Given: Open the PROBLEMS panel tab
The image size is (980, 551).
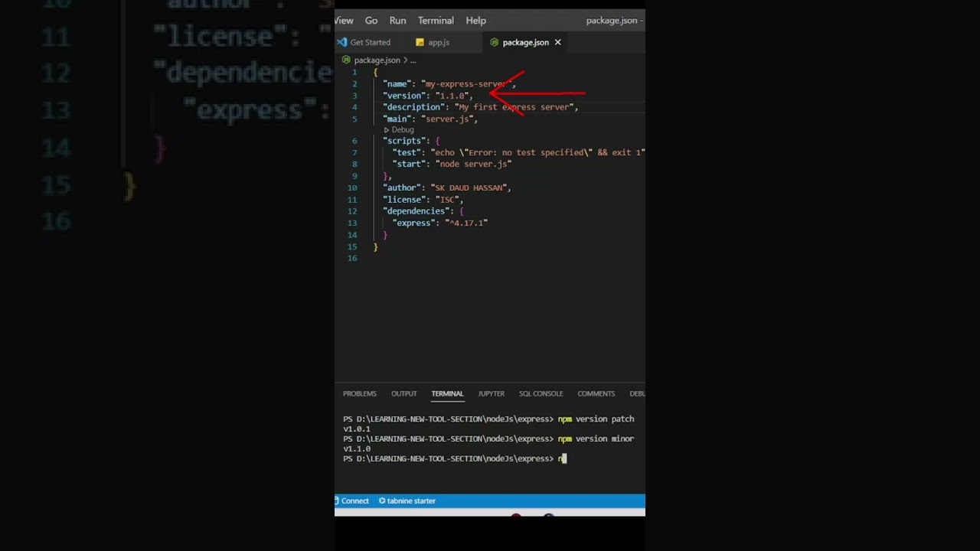Looking at the screenshot, I should pyautogui.click(x=360, y=393).
